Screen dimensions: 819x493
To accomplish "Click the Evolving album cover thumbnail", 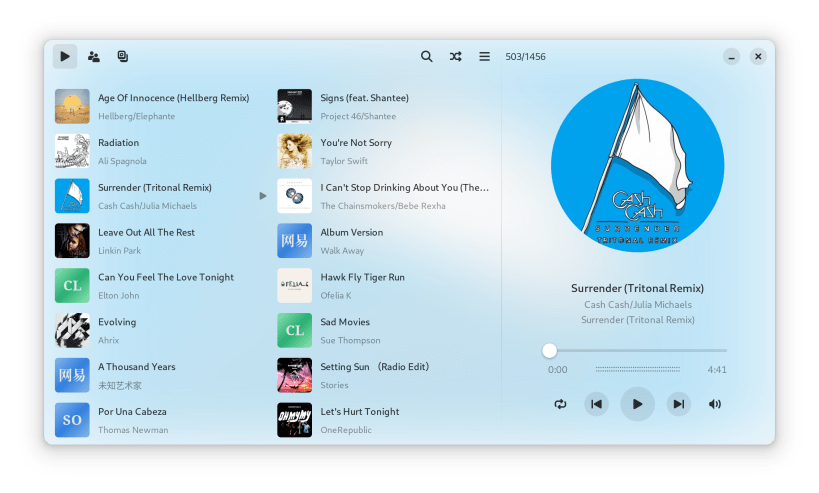I will 72,331.
